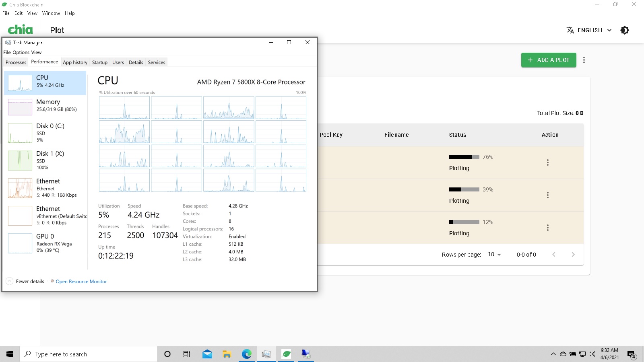
Task: Open the Rows per page dropdown
Action: (x=494, y=255)
